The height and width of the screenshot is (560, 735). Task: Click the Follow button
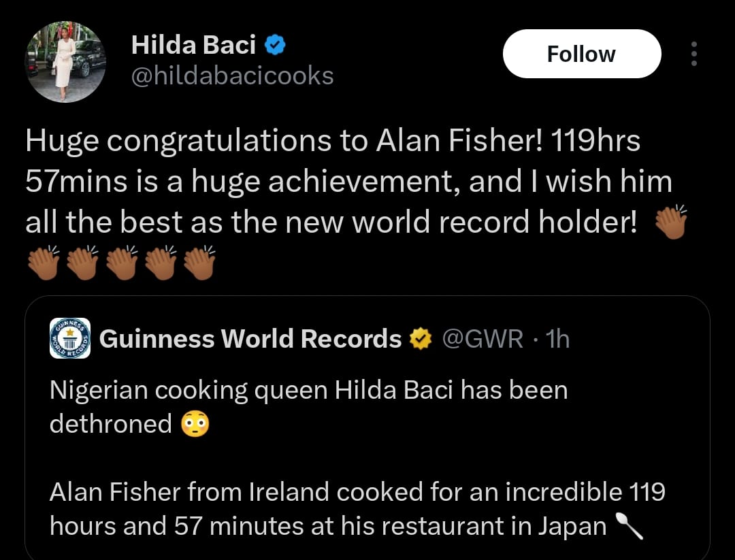click(x=581, y=54)
